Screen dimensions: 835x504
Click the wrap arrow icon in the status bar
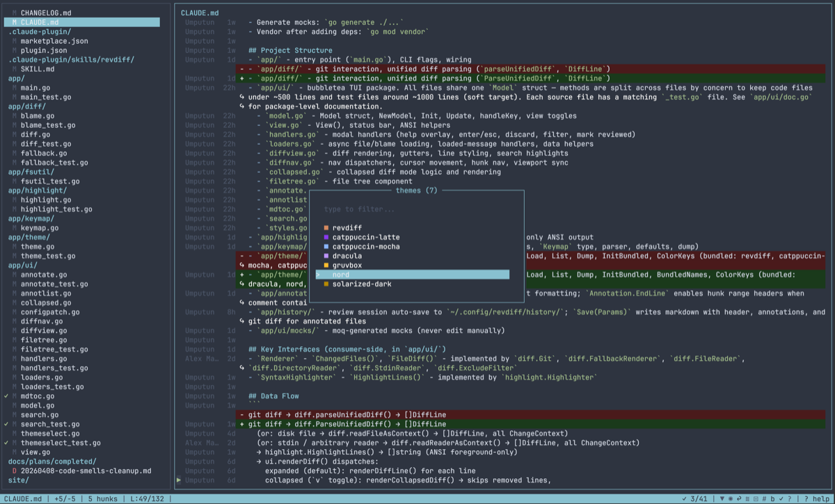tap(739, 498)
